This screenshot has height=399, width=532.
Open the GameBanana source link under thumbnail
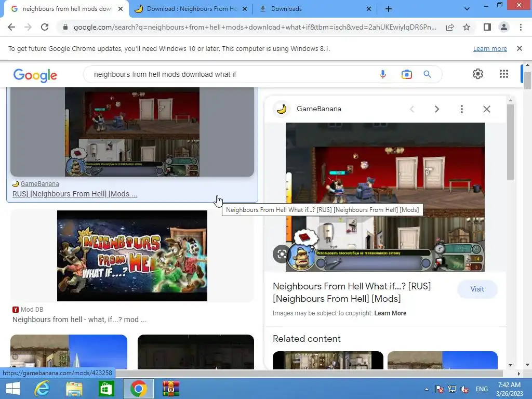click(x=39, y=183)
